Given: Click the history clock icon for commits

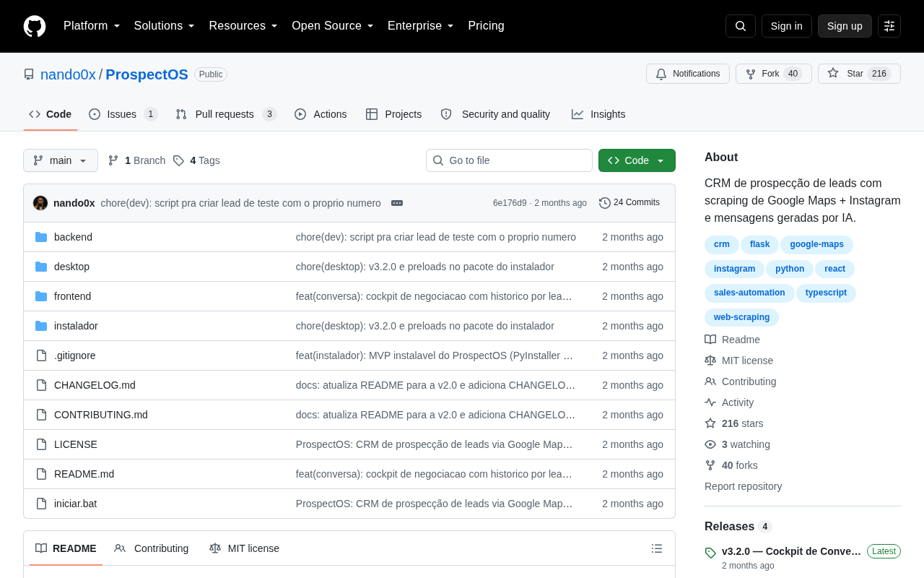Looking at the screenshot, I should pyautogui.click(x=605, y=203).
